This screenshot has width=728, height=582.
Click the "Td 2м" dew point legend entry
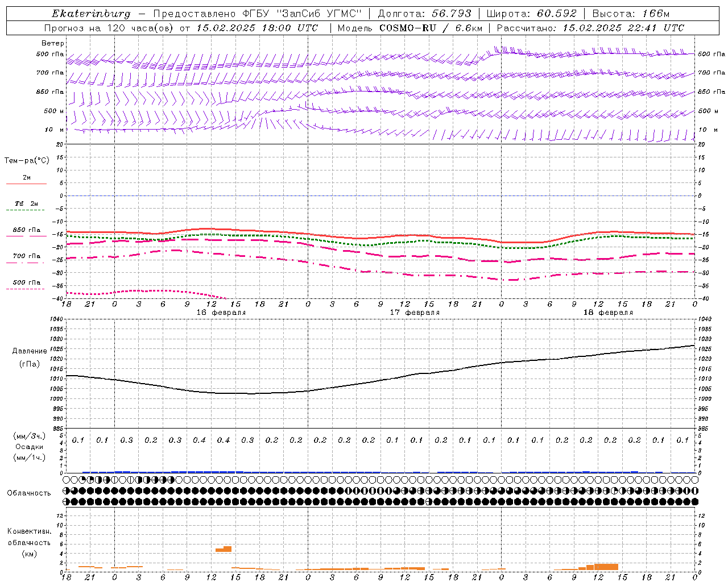pos(26,203)
